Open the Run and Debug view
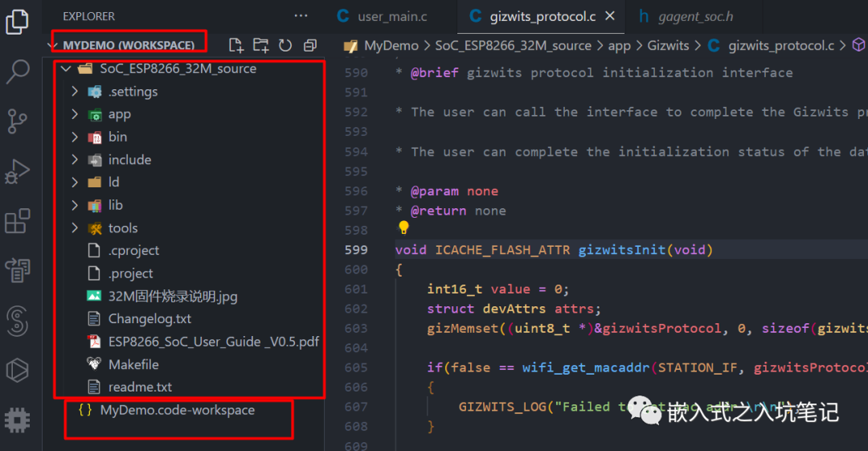 (x=17, y=171)
